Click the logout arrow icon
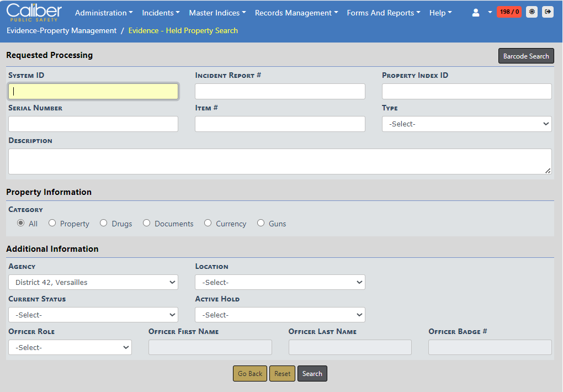Image resolution: width=563 pixels, height=392 pixels. pos(548,12)
